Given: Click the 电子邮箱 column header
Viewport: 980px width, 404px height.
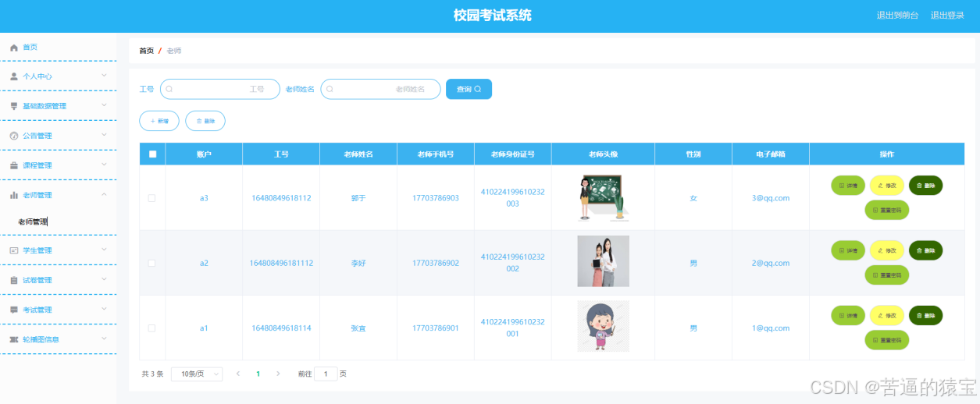Looking at the screenshot, I should coord(771,154).
